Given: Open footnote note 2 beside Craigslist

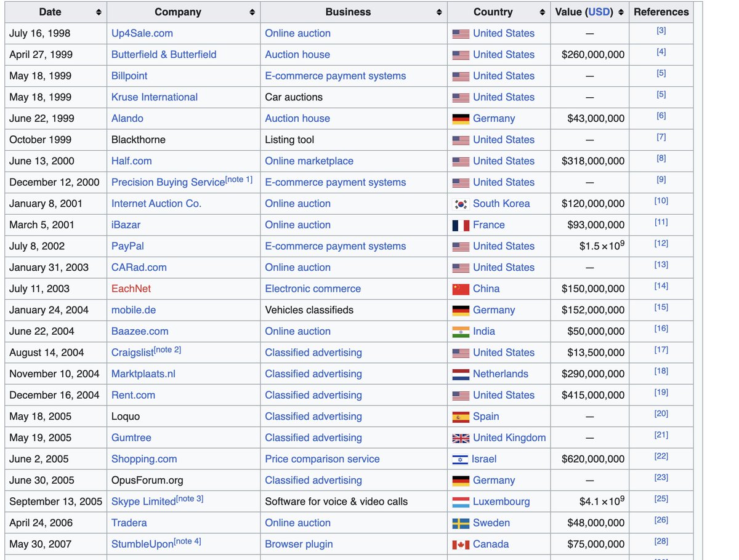Looking at the screenshot, I should click(x=168, y=350).
